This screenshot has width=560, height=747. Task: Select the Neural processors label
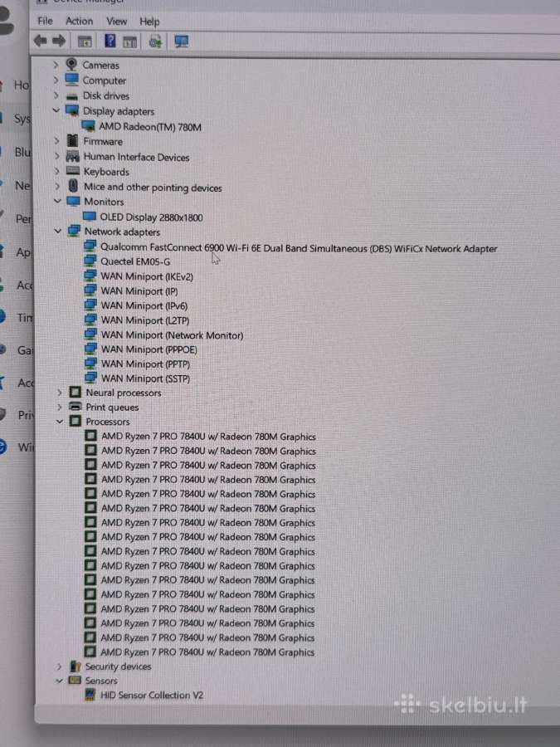tap(124, 393)
